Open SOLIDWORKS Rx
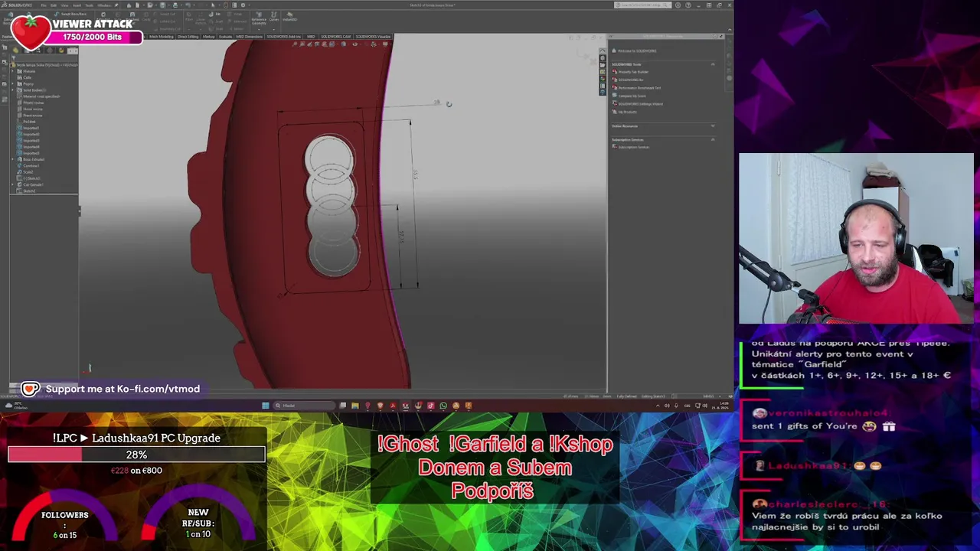This screenshot has width=980, height=551. click(x=627, y=80)
